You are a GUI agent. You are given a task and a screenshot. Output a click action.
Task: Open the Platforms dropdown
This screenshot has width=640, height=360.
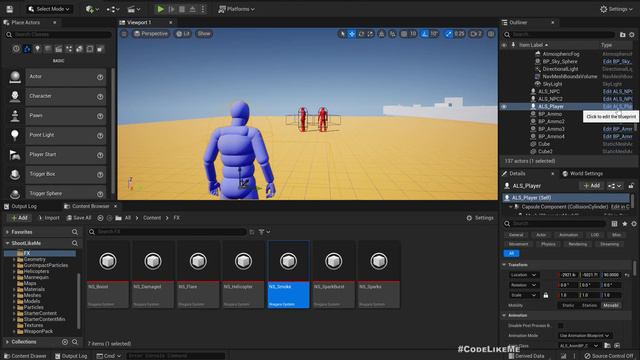[236, 9]
